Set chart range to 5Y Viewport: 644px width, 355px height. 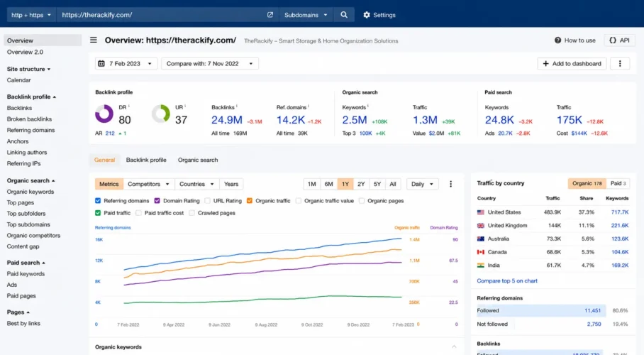click(377, 184)
